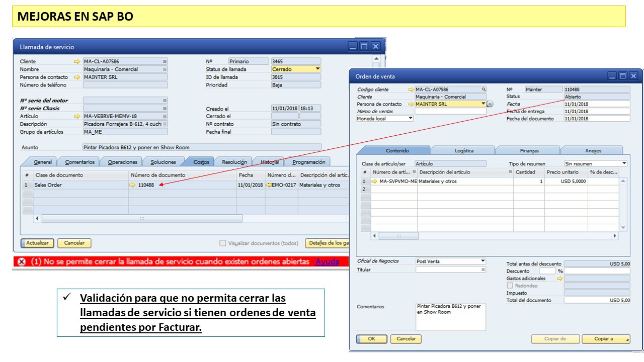Click the list icon in Descripción del artículo column header
Image resolution: width=644 pixels, height=362 pixels.
point(510,172)
